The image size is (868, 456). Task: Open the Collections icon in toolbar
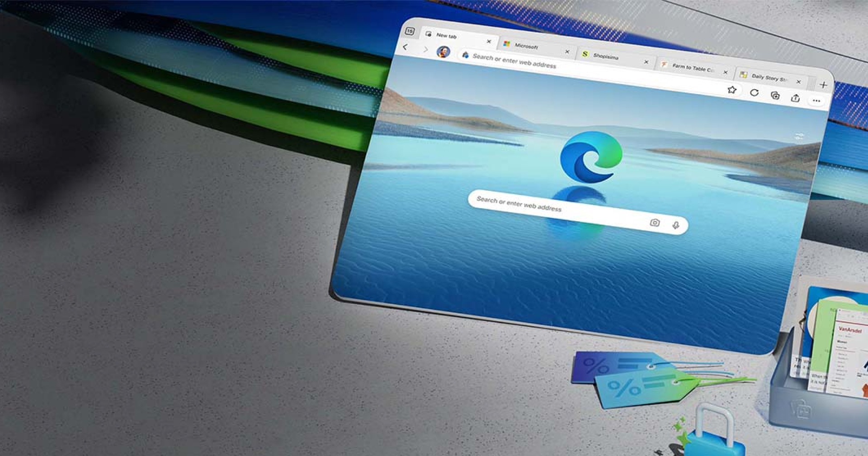coord(775,95)
